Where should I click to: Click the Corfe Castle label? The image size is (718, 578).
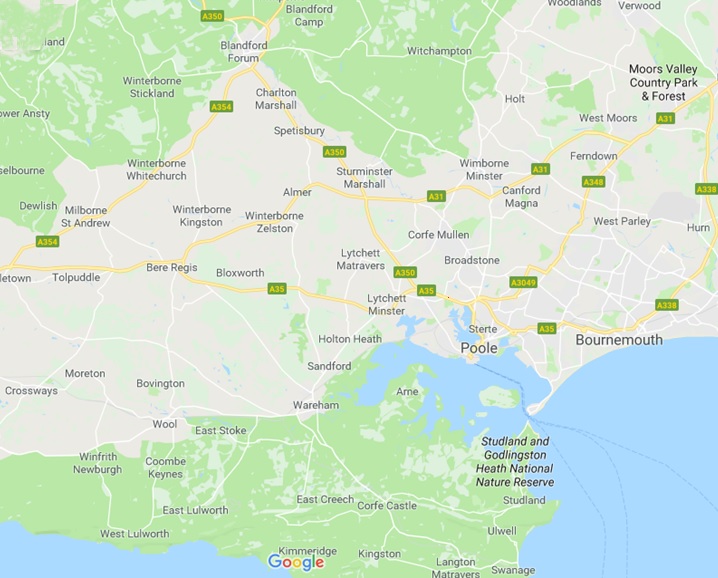point(387,506)
